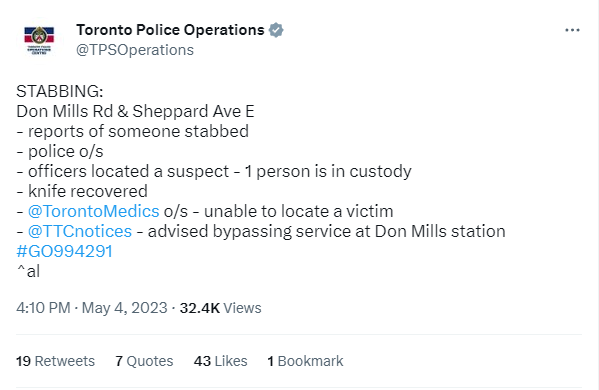
Task: Open the three-dot more options menu
Action: tap(572, 30)
